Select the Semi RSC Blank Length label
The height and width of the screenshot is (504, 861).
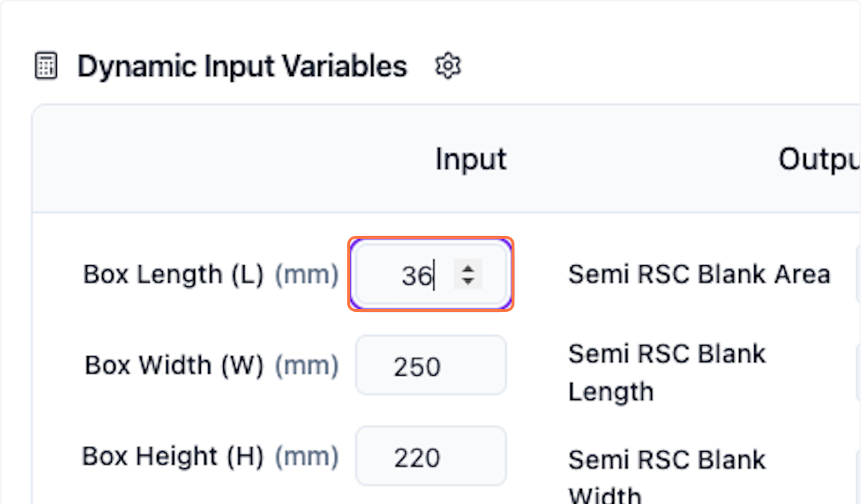click(667, 373)
